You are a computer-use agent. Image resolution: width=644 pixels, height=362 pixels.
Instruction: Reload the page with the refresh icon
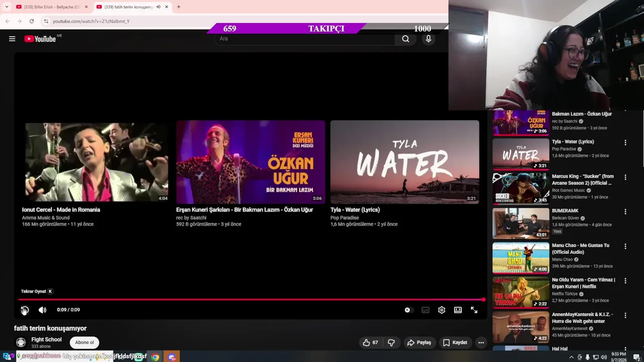tap(32, 21)
